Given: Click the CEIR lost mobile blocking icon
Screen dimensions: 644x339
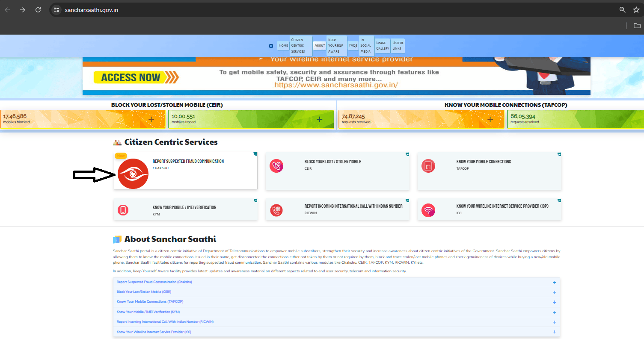Looking at the screenshot, I should pos(276,166).
